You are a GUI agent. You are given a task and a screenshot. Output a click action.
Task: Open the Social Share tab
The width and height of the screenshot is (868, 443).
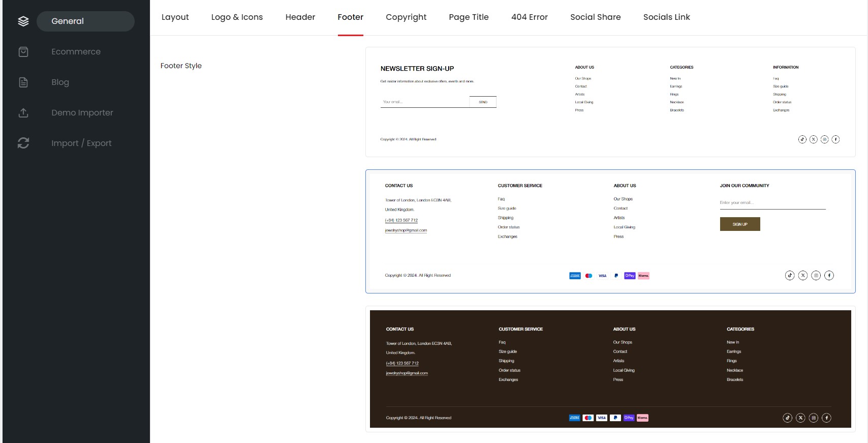(595, 17)
